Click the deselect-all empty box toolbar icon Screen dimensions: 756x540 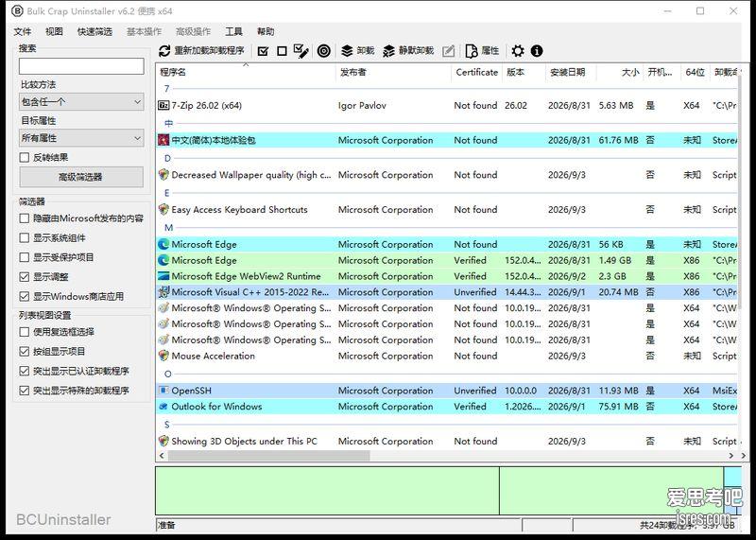point(282,51)
